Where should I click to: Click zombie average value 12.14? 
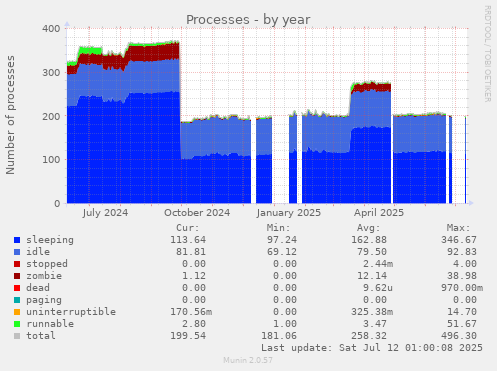(372, 276)
